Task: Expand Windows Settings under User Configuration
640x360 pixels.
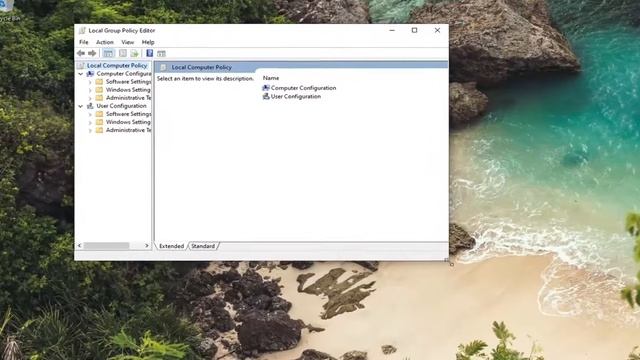Action: 90,122
